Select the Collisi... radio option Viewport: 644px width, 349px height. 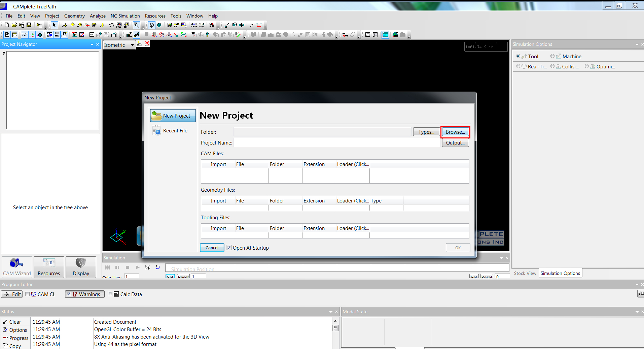552,66
